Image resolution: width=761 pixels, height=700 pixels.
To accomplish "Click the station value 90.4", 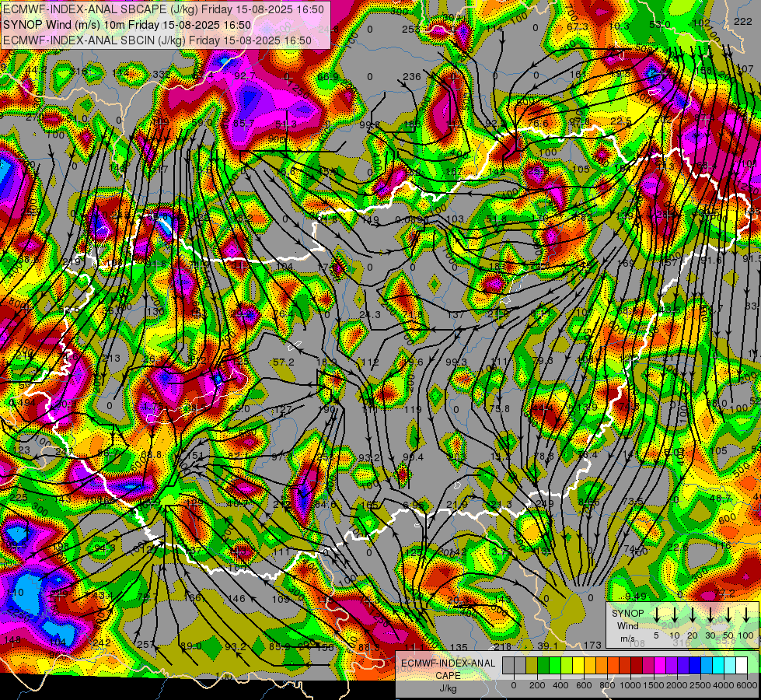I will click(413, 457).
